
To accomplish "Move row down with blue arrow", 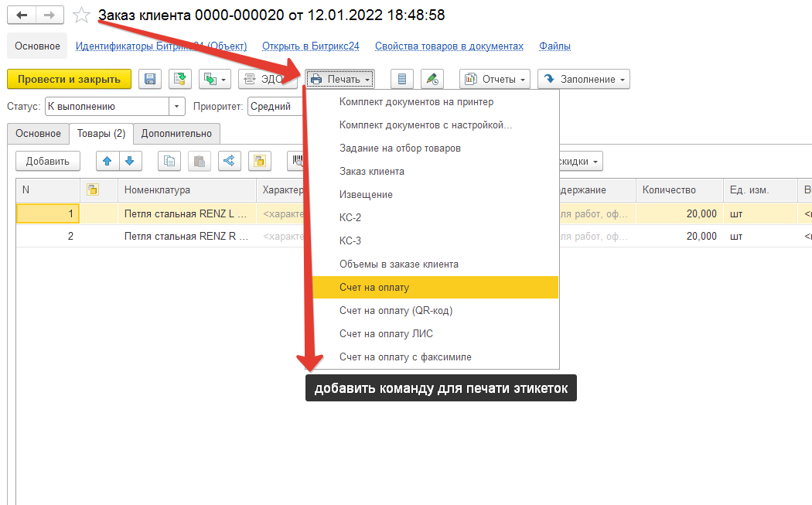I will (x=129, y=161).
